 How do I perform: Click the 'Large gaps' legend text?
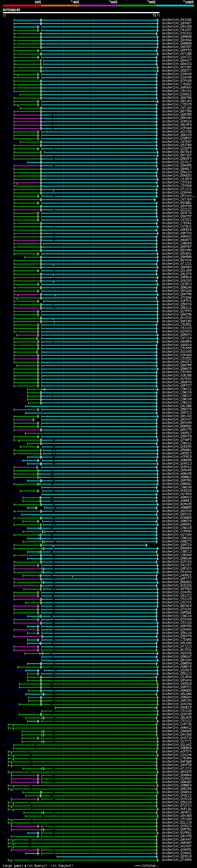tap(13, 865)
